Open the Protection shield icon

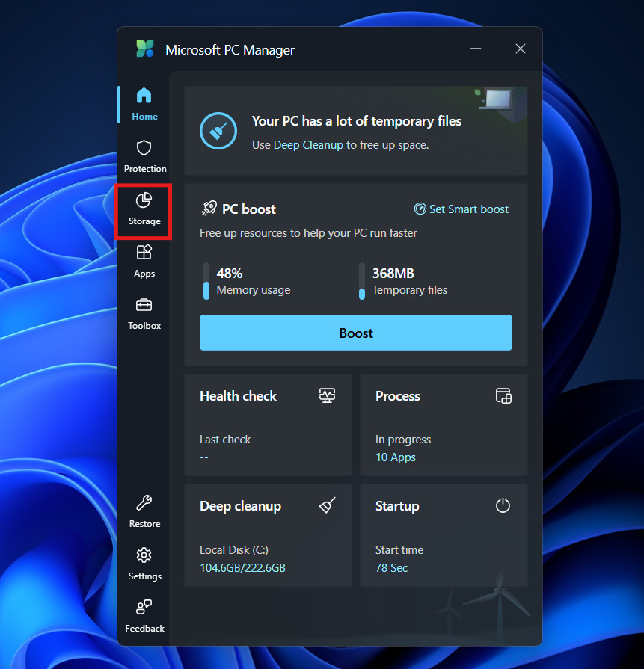click(x=144, y=148)
